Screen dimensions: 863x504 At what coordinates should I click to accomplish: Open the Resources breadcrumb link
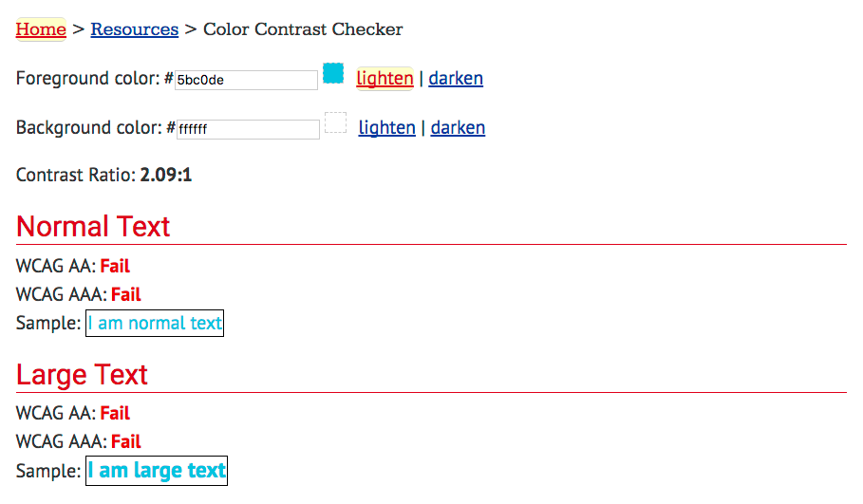click(134, 29)
